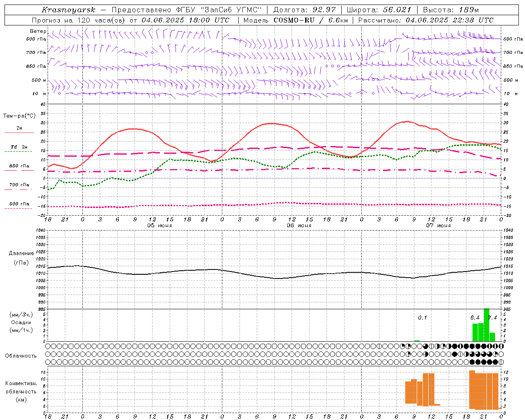The width and height of the screenshot is (525, 420).
Task: Select the 'Прогноз на 120 часа(ов)' forecast text
Action: [79, 20]
